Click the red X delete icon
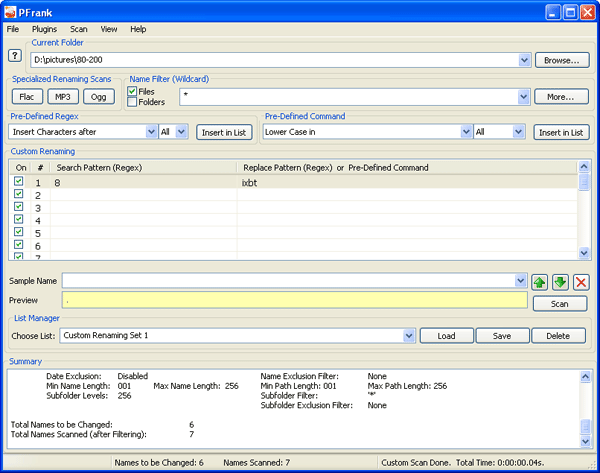Image resolution: width=600 pixels, height=473 pixels. pyautogui.click(x=581, y=281)
